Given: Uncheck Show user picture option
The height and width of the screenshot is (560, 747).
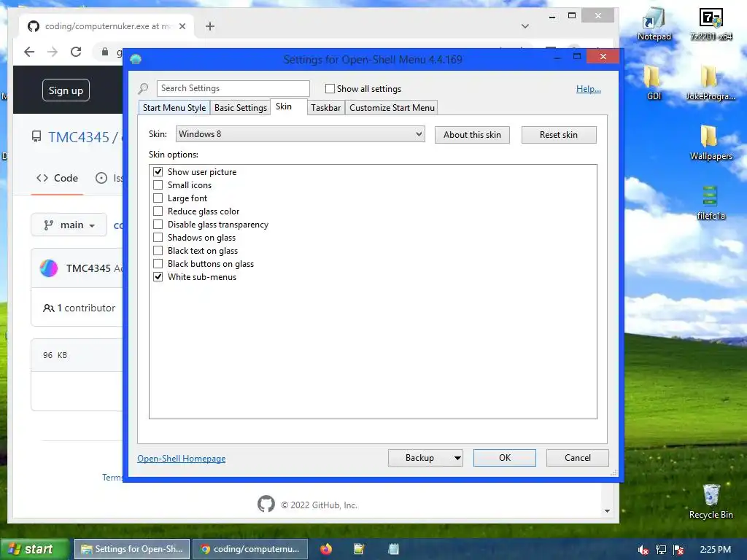Looking at the screenshot, I should pos(158,172).
